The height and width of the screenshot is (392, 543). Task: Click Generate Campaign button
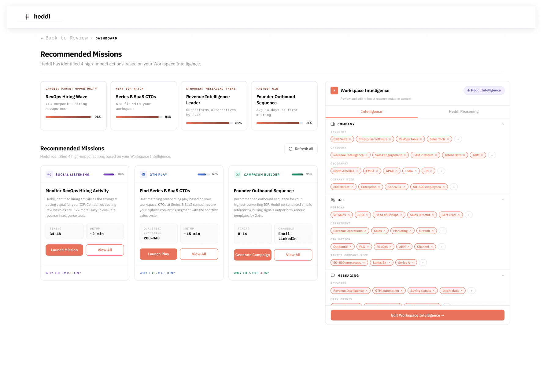(x=253, y=255)
